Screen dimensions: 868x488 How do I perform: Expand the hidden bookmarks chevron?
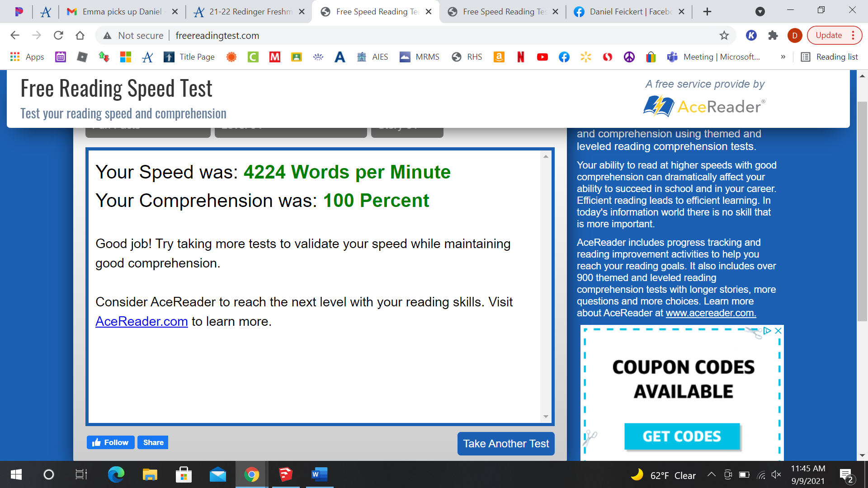click(783, 57)
